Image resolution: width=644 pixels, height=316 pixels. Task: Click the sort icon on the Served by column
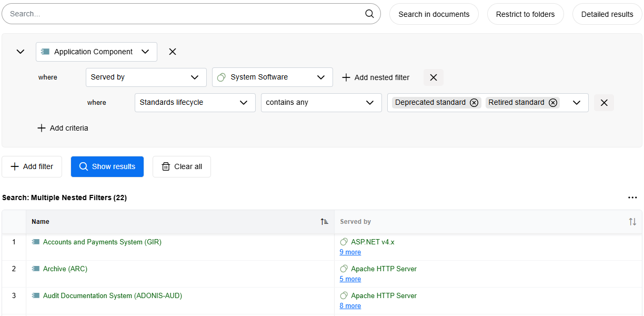pos(632,222)
